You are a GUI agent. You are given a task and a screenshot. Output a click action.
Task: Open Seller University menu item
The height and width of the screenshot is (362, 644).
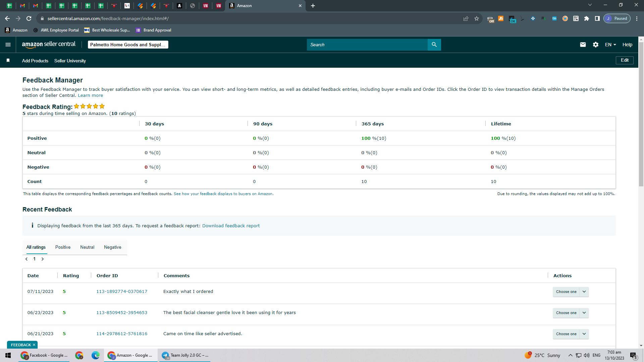click(x=70, y=61)
